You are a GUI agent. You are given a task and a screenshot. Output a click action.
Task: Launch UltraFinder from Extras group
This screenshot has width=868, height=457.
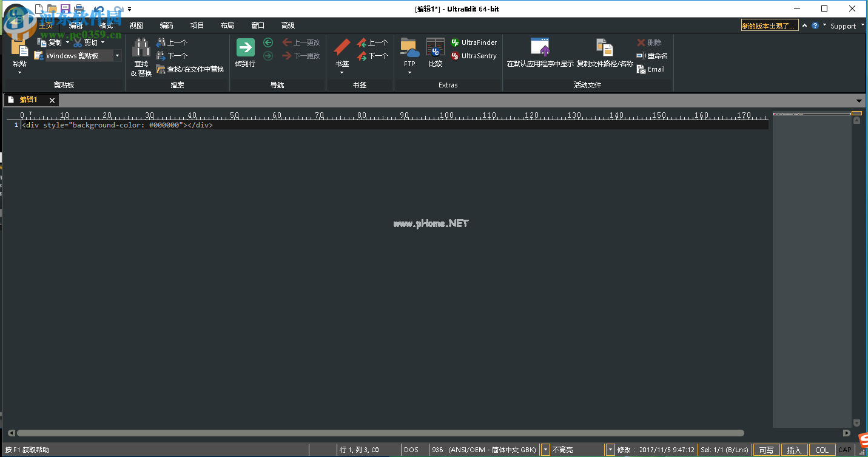tap(474, 42)
